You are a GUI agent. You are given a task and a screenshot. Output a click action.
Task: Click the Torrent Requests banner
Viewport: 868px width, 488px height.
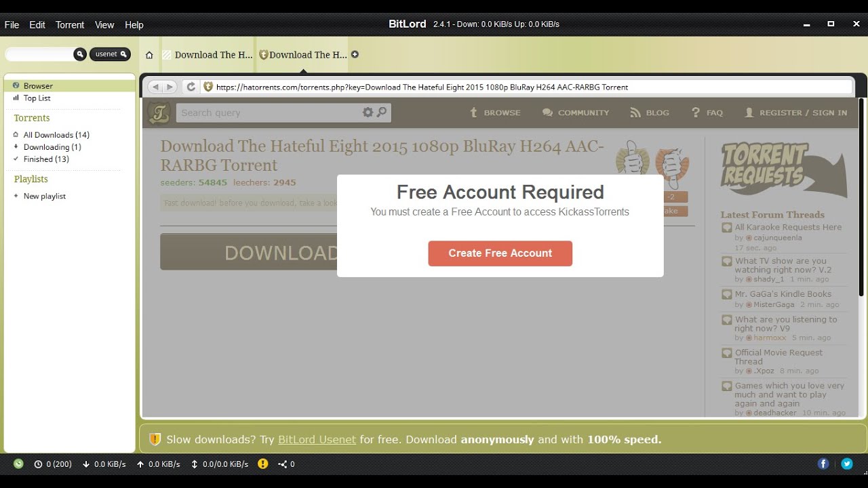[x=783, y=169]
